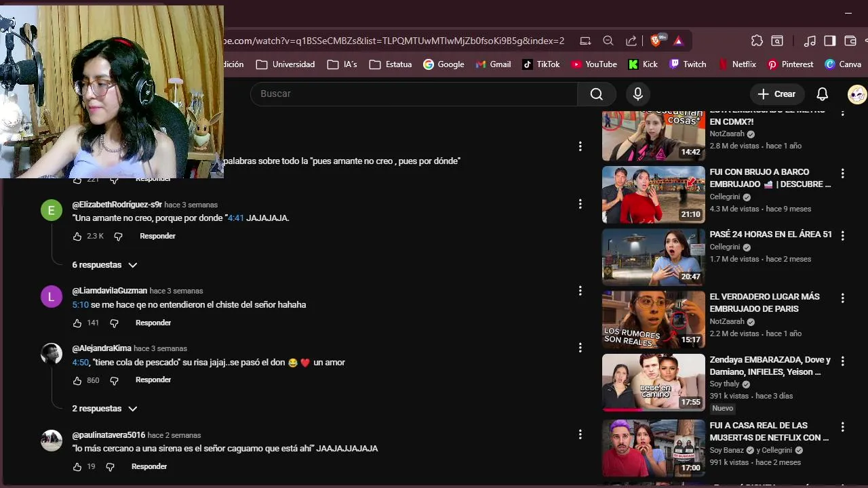The height and width of the screenshot is (488, 868).
Task: Click the YouTube search magnifier button
Action: pos(597,94)
